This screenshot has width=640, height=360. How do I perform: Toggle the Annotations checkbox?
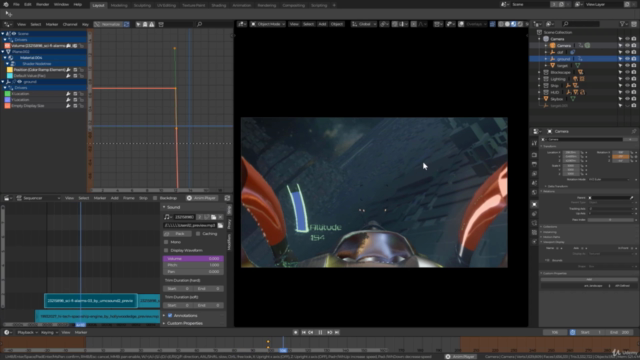click(170, 316)
